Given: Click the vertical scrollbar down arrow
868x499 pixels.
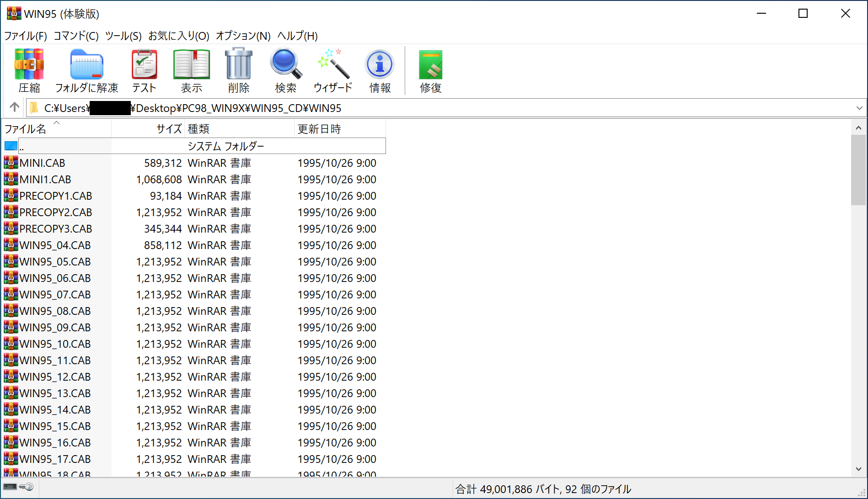Looking at the screenshot, I should [x=858, y=469].
